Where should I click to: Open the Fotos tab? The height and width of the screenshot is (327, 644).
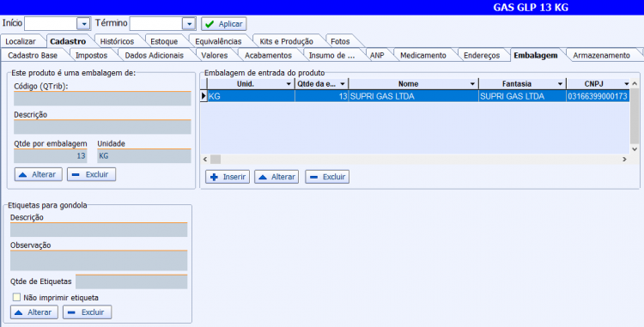340,41
